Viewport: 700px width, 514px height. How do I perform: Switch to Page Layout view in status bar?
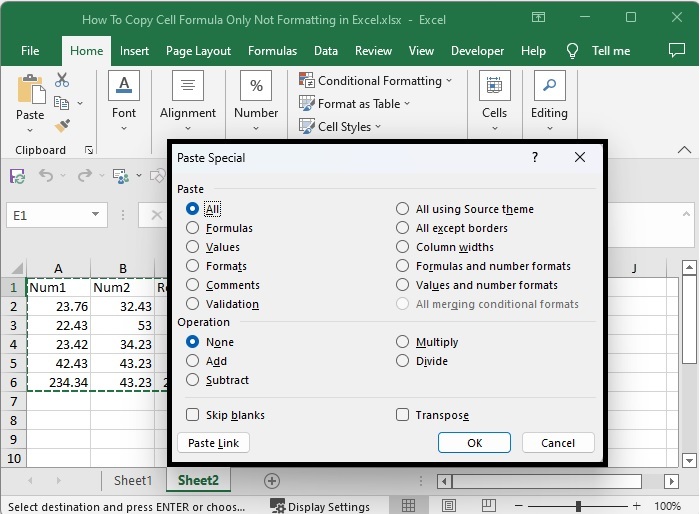pos(447,506)
